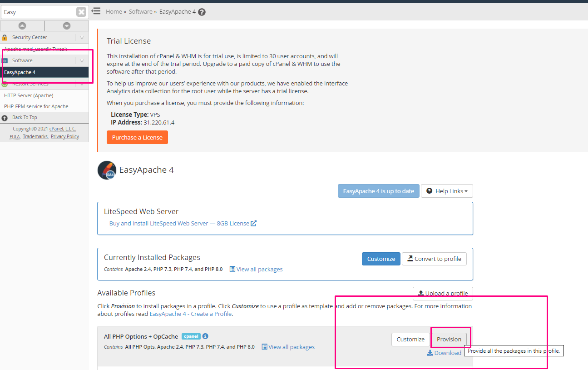
Task: Collapse the Software section chevron
Action: pos(82,60)
